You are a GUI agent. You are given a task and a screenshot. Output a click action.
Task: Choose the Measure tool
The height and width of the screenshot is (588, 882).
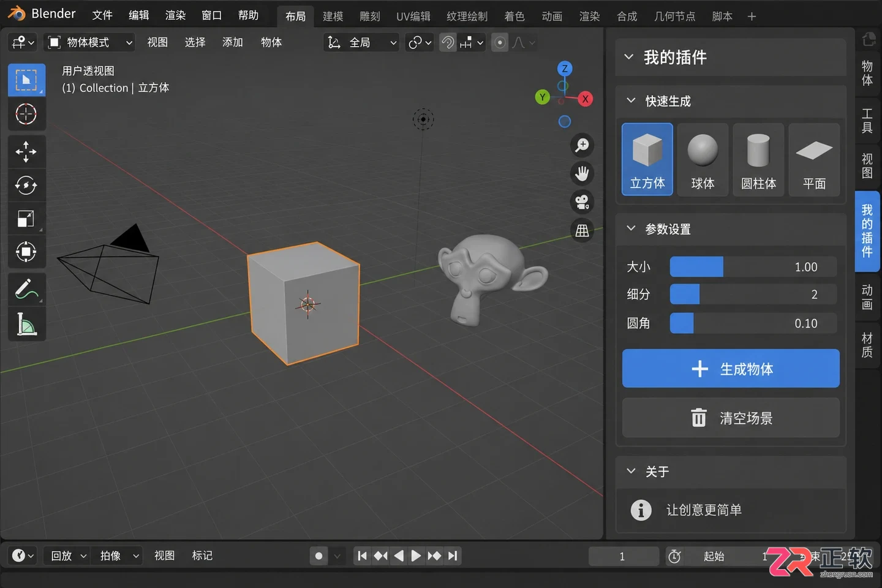(26, 324)
